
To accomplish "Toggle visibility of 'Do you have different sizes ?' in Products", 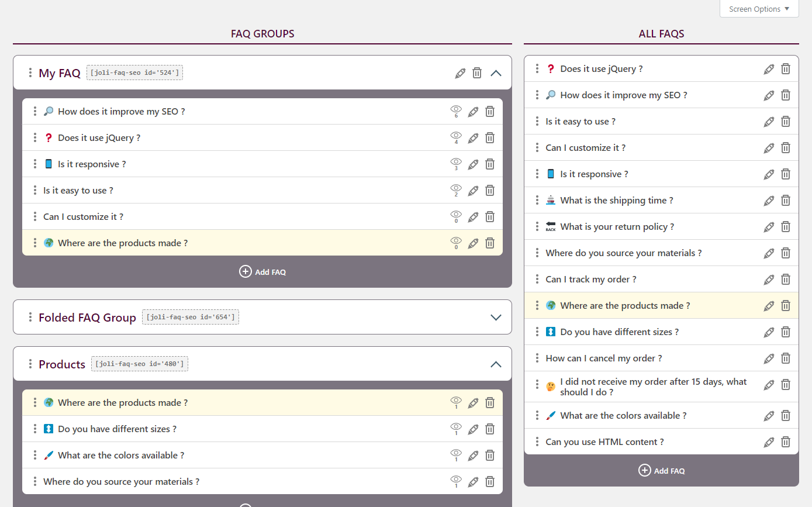I will point(456,428).
